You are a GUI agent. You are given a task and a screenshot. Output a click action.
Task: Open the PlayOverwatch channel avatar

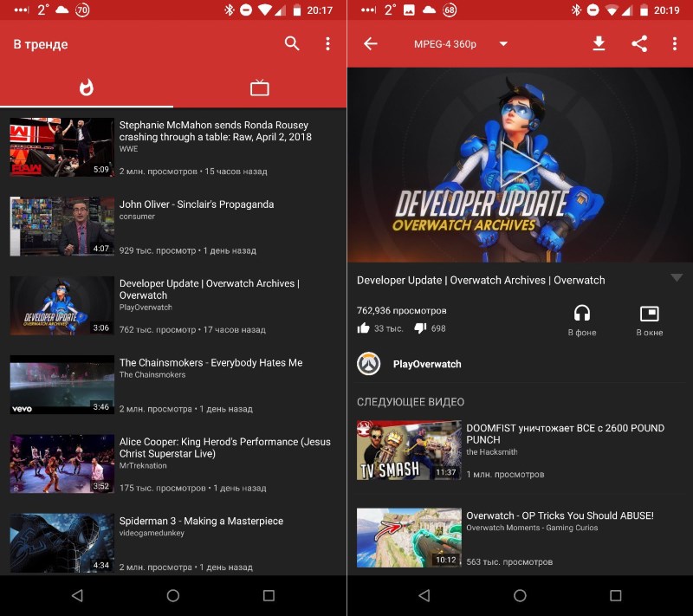coord(369,364)
